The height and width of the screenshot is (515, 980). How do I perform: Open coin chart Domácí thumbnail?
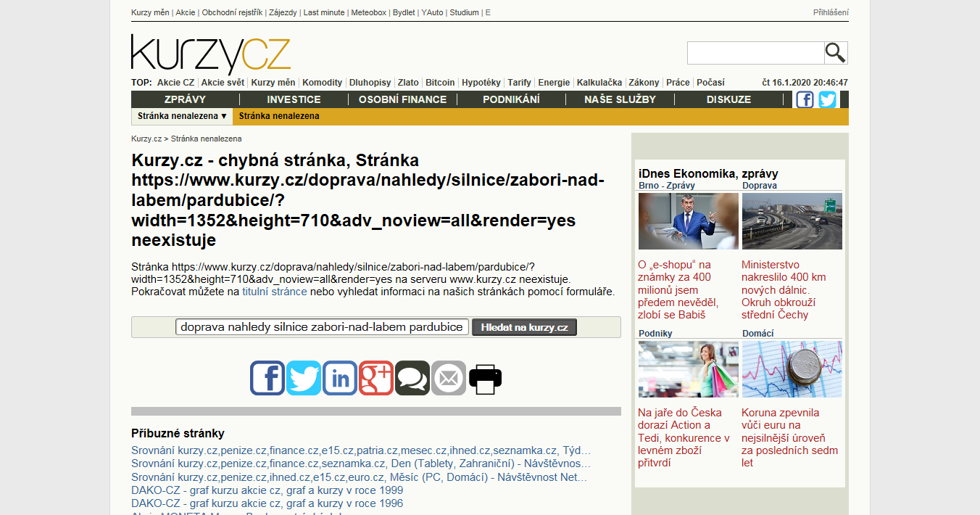[x=792, y=369]
